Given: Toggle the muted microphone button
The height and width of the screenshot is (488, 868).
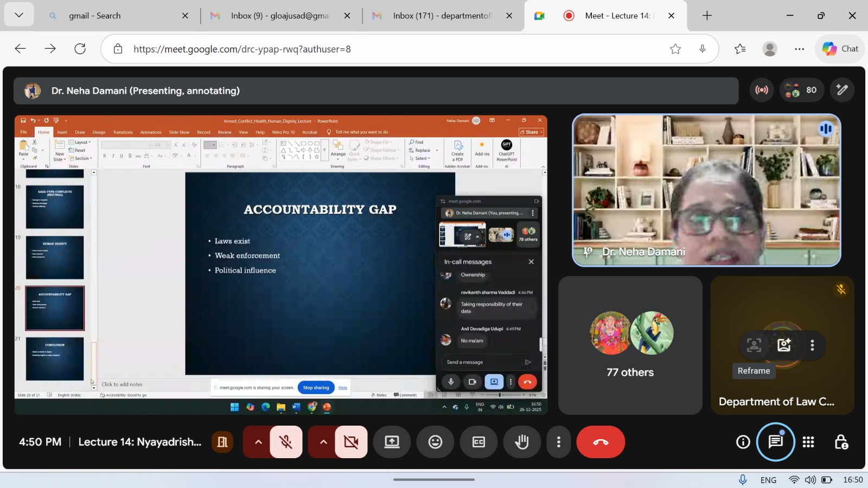Looking at the screenshot, I should (286, 442).
